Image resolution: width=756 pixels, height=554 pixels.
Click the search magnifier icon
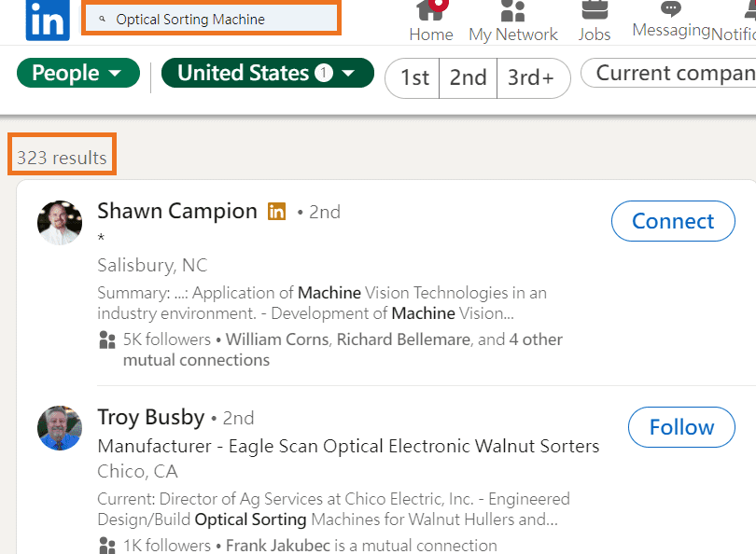pos(102,20)
